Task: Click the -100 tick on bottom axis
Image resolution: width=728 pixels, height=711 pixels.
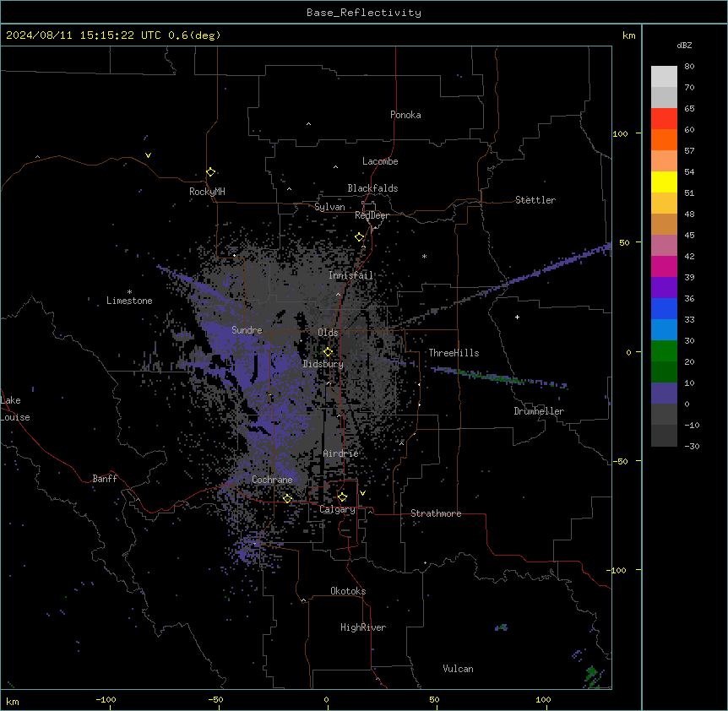Action: pyautogui.click(x=106, y=699)
